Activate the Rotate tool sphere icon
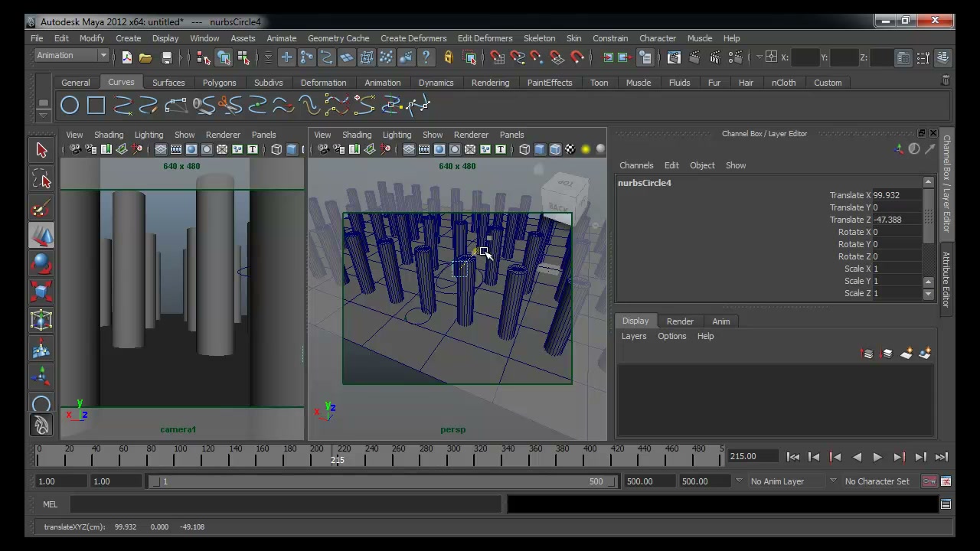980x551 pixels. [41, 264]
